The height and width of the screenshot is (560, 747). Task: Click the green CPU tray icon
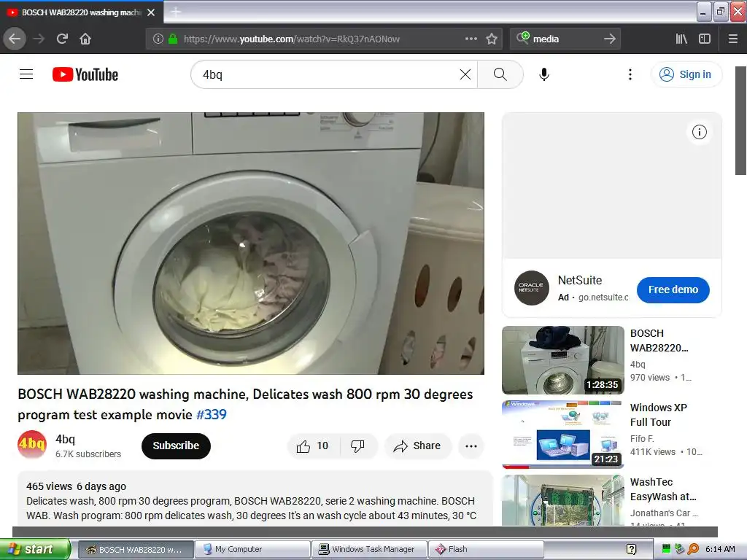(666, 549)
